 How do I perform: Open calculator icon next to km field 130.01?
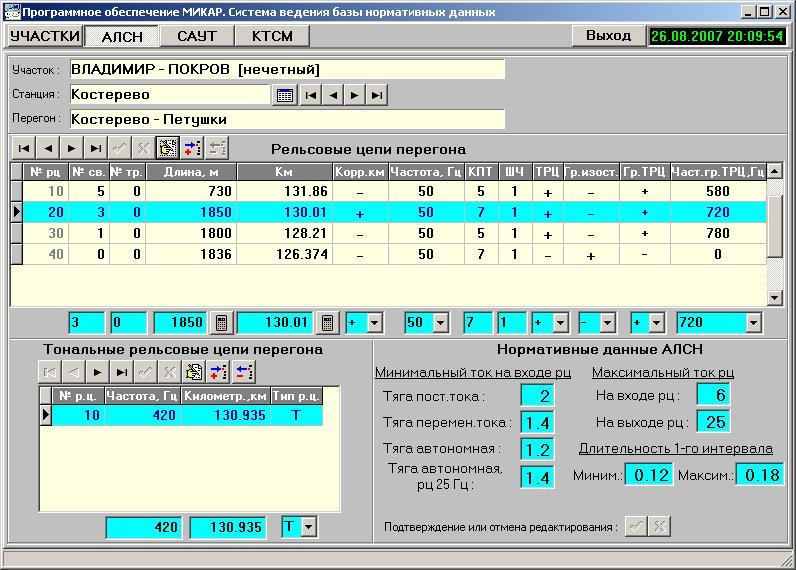click(x=326, y=323)
